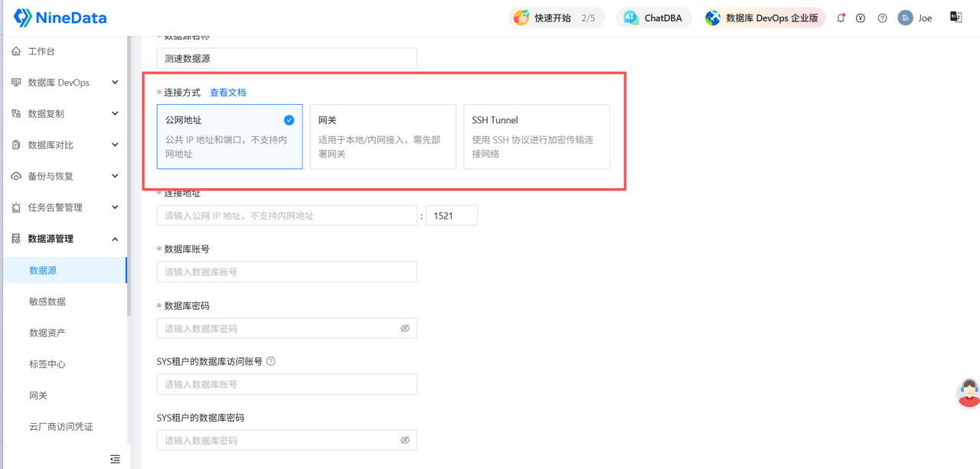Screen dimensions: 980x469
Task: Focus the 连接地址 IP input field
Action: click(x=287, y=216)
